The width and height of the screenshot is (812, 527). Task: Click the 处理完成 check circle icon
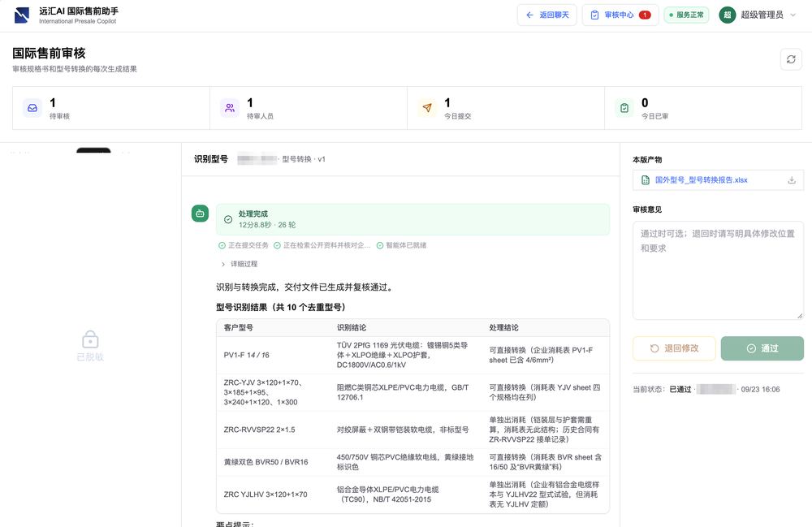[x=228, y=219]
